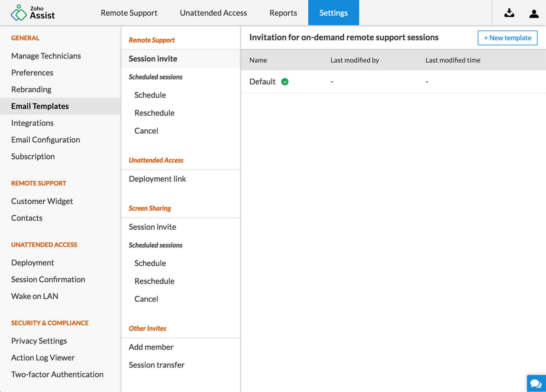
Task: Select Manage Technicians in sidebar
Action: tap(46, 56)
